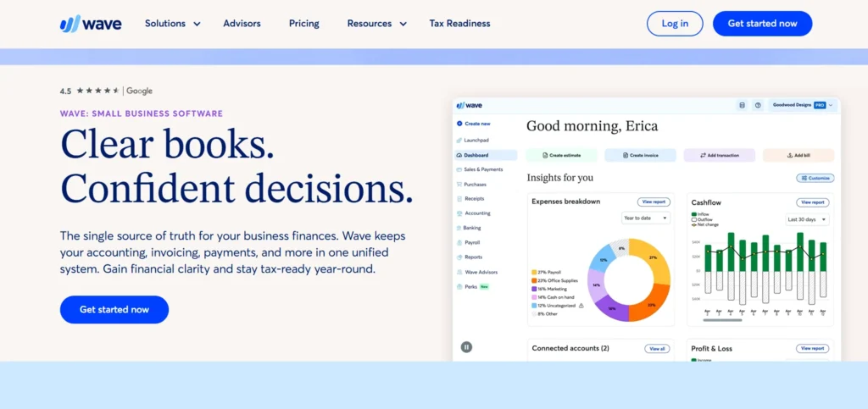Screen dimensions: 868x409
Task: Open the Year to date dropdown
Action: coord(645,218)
